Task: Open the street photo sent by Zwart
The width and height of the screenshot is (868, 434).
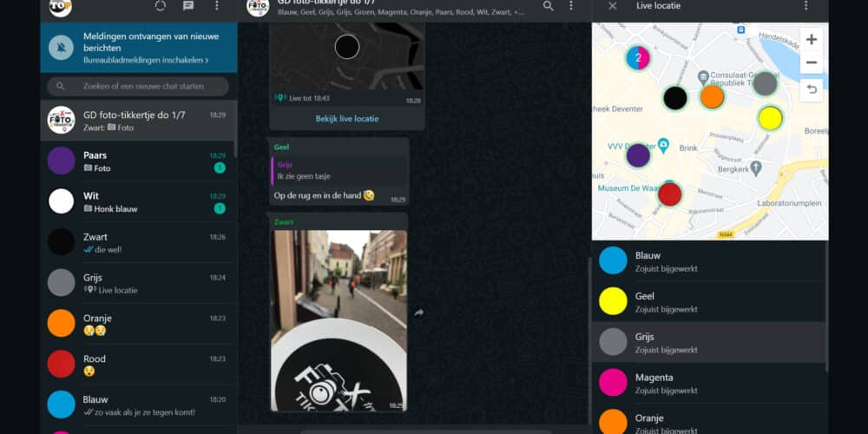Action: tap(338, 319)
